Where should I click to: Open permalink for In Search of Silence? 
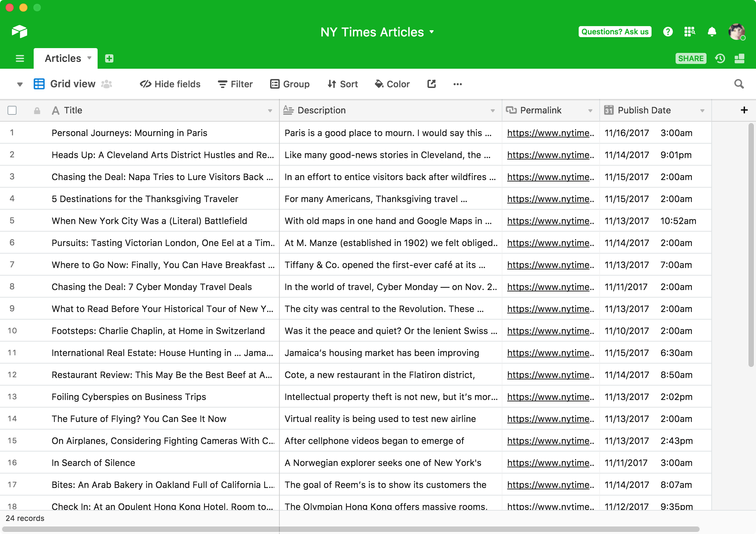(551, 463)
